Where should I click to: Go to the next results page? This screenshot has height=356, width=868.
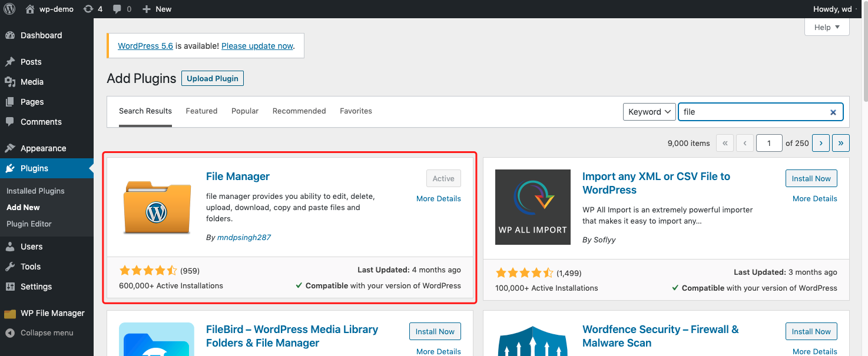point(821,142)
